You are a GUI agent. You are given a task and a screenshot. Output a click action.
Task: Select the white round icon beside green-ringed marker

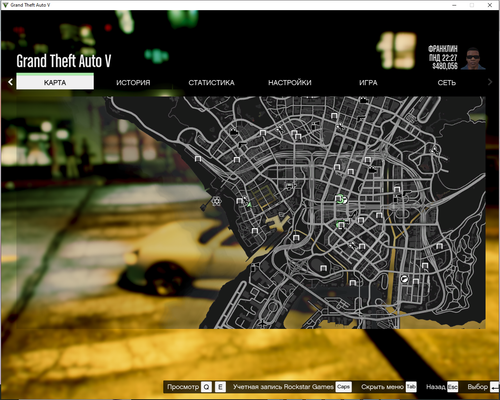tap(345, 200)
